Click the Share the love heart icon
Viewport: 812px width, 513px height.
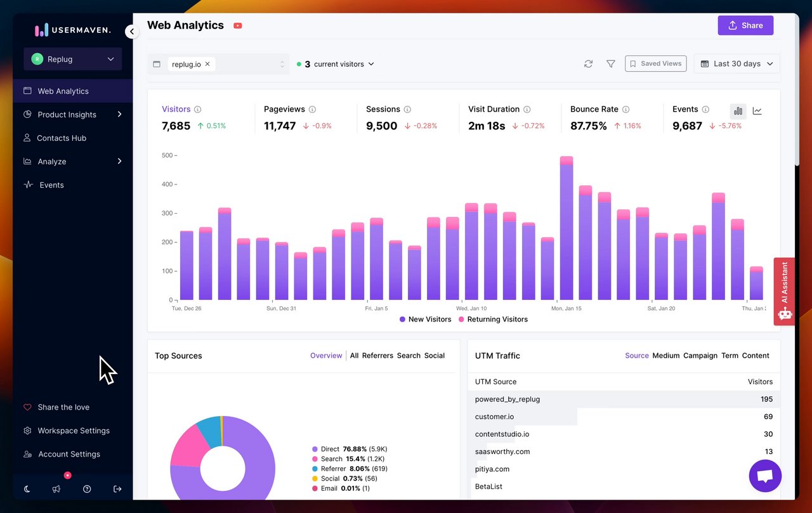(27, 407)
